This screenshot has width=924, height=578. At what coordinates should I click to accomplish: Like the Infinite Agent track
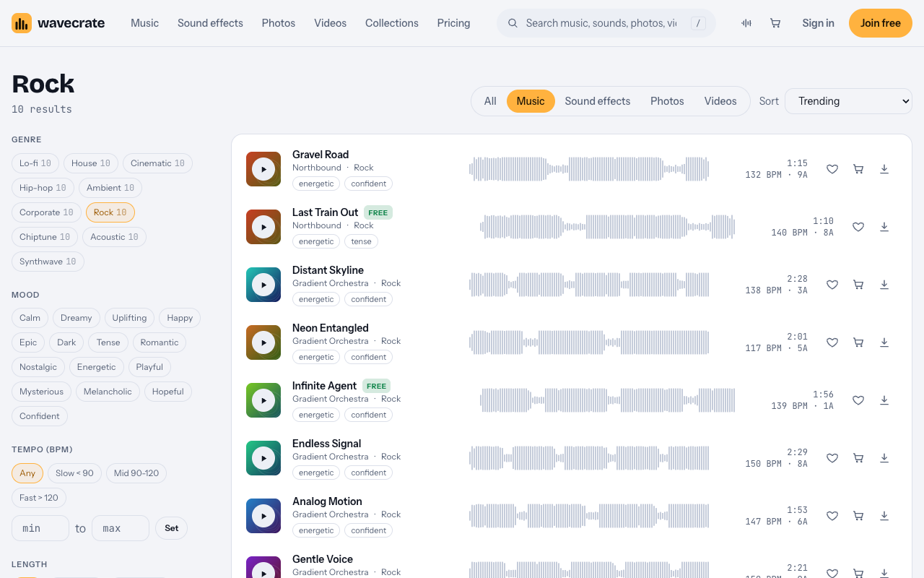858,400
